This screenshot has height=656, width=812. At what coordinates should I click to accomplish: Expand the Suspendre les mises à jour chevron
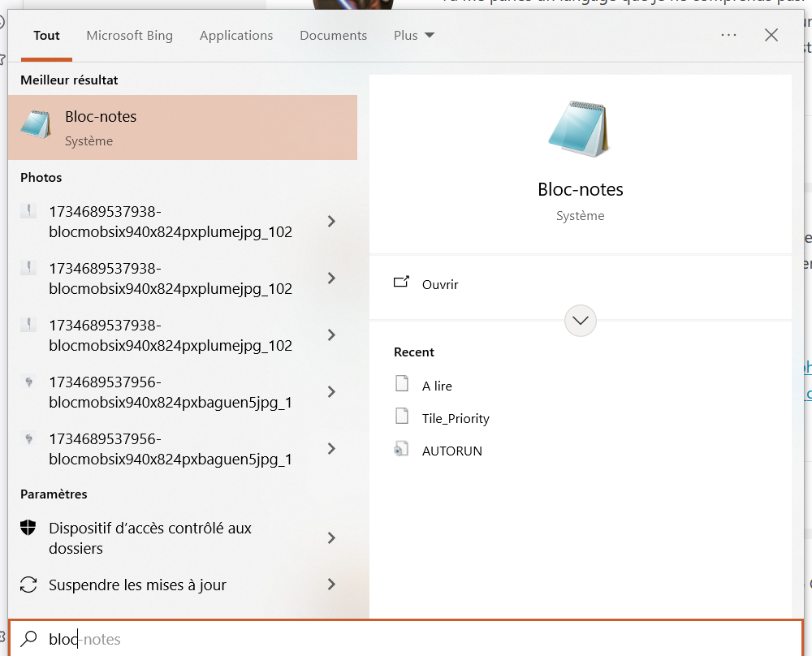pos(331,585)
